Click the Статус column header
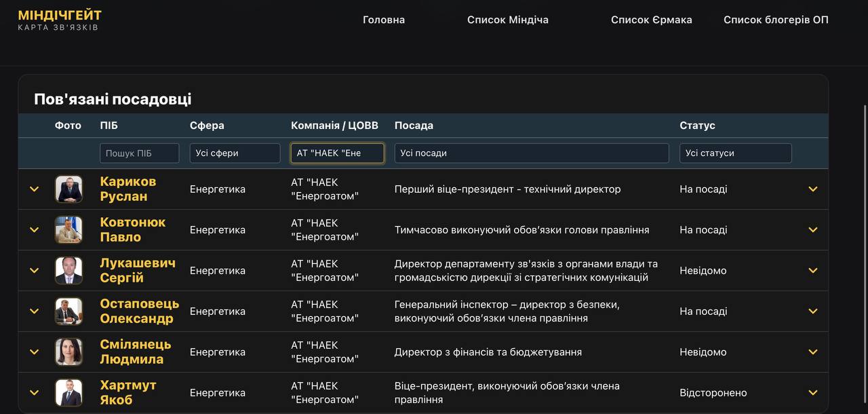Image resolution: width=868 pixels, height=414 pixels. tap(697, 126)
